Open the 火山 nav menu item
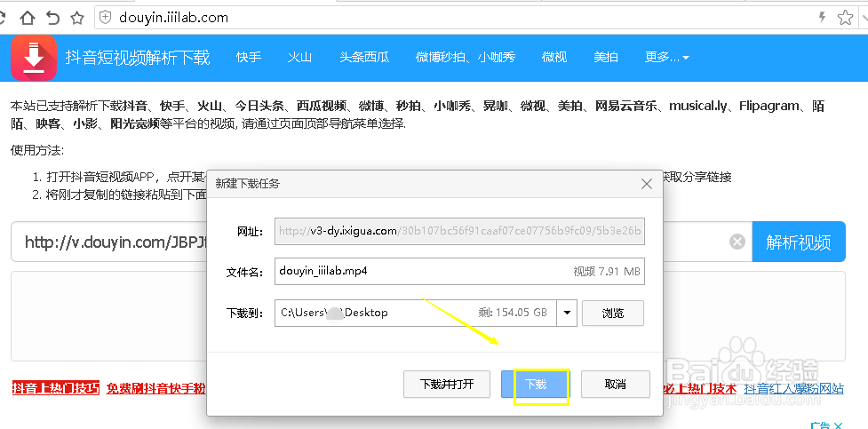 tap(300, 57)
